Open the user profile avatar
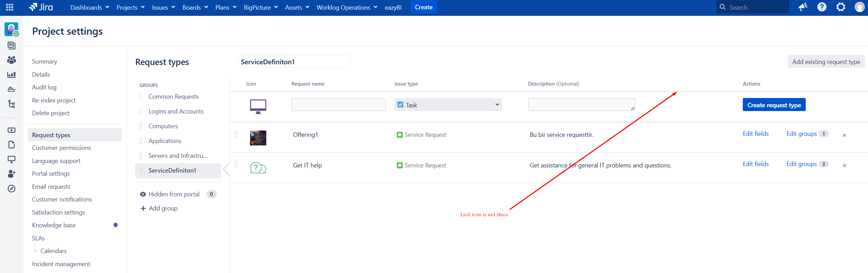 859,7
